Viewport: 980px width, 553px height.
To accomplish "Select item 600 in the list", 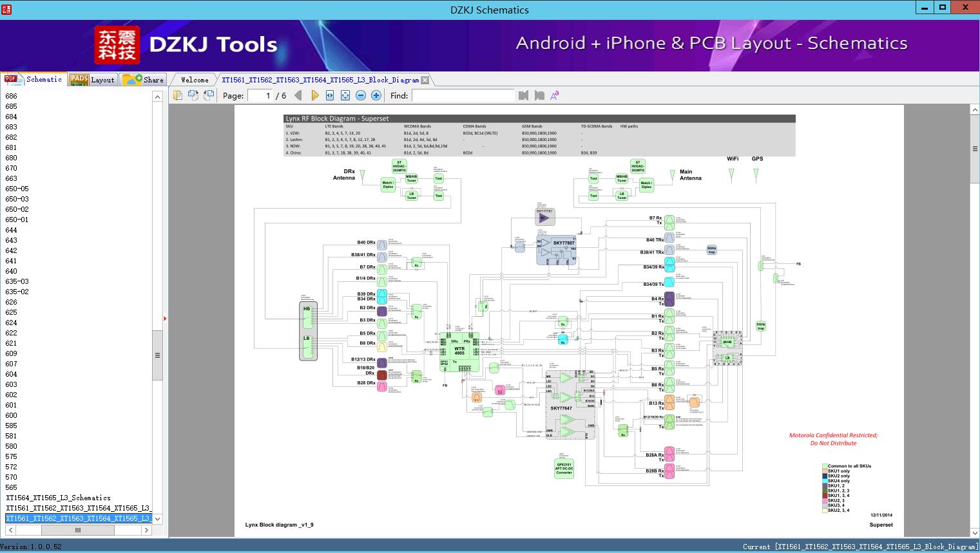I will (12, 415).
